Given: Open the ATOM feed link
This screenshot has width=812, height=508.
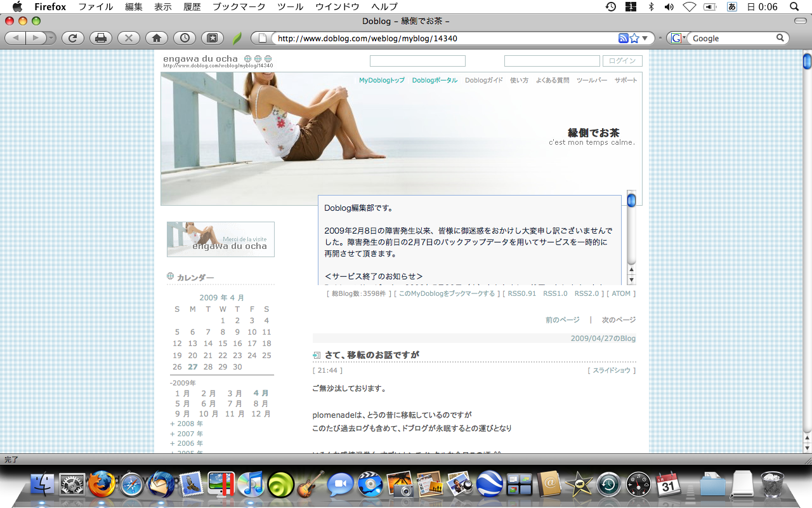Looking at the screenshot, I should [621, 293].
